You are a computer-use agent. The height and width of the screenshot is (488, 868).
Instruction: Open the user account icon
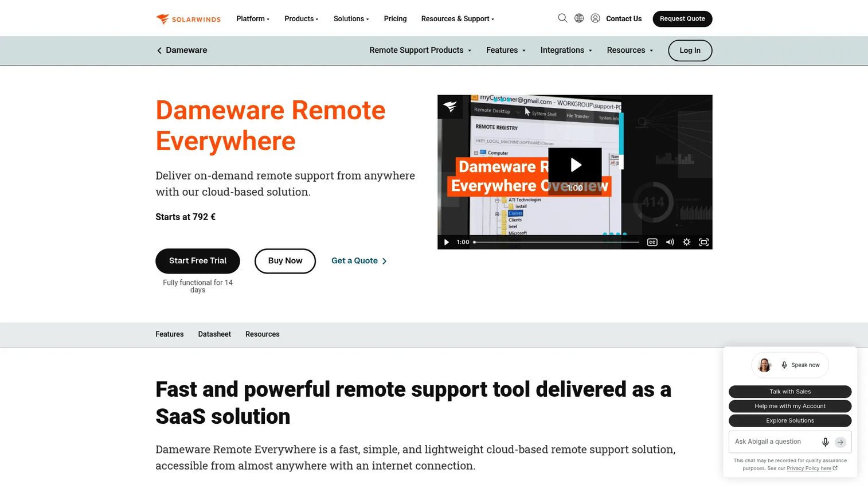[x=596, y=18]
